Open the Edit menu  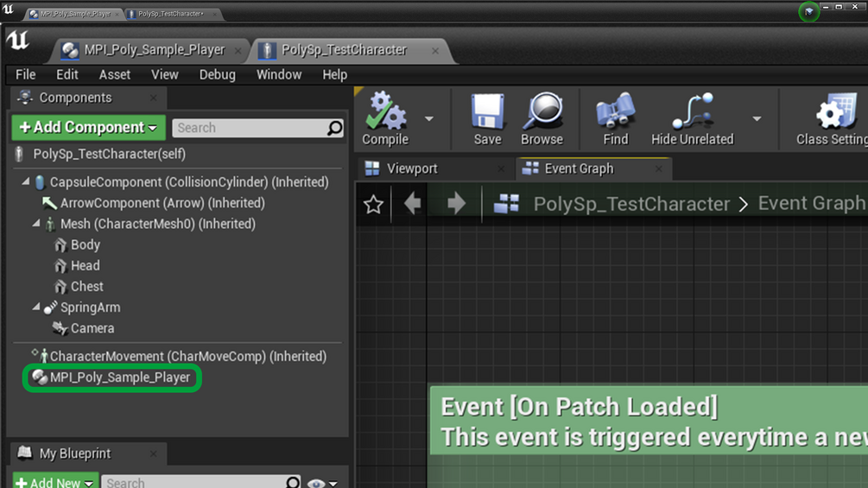pos(67,74)
